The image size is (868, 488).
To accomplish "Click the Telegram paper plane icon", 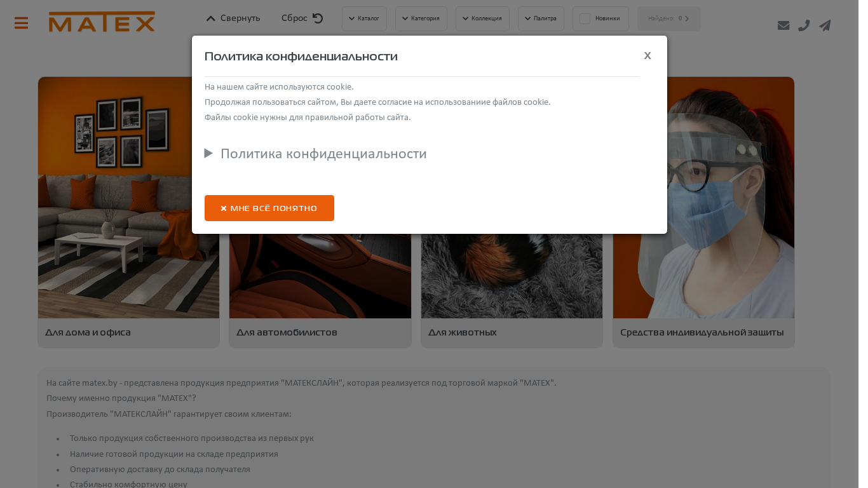I will (x=825, y=25).
